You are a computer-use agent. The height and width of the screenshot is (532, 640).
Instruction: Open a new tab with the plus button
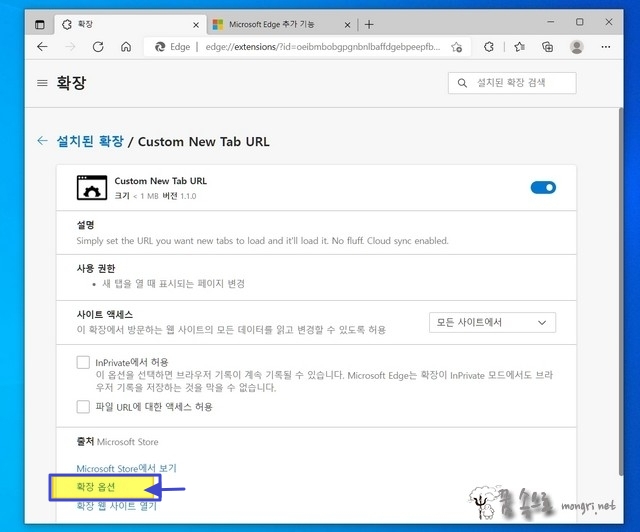pyautogui.click(x=369, y=24)
